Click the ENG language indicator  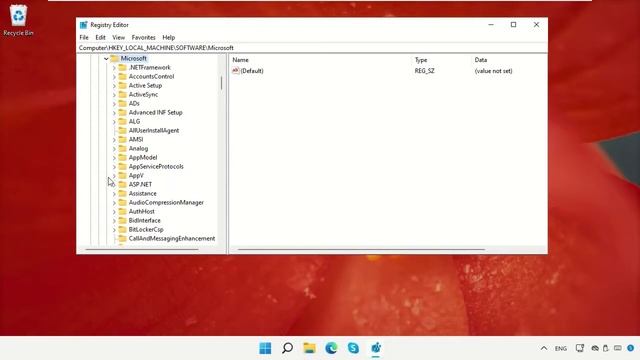point(561,348)
